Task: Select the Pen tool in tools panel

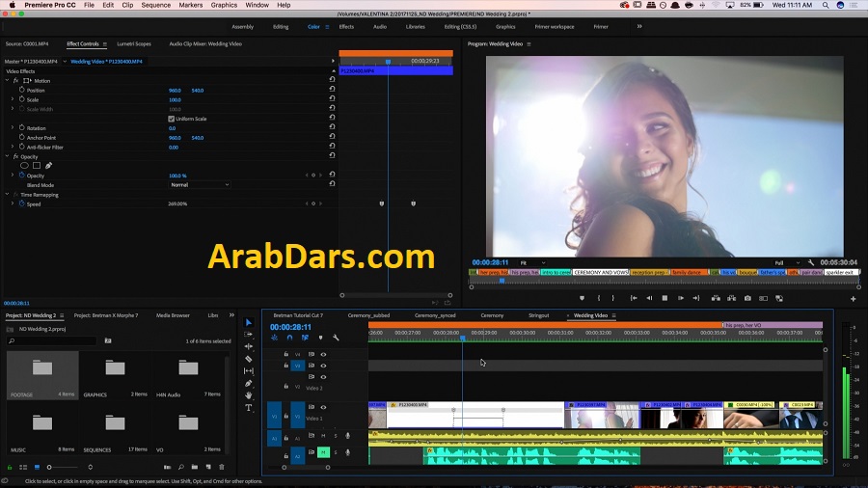Action: (x=249, y=383)
